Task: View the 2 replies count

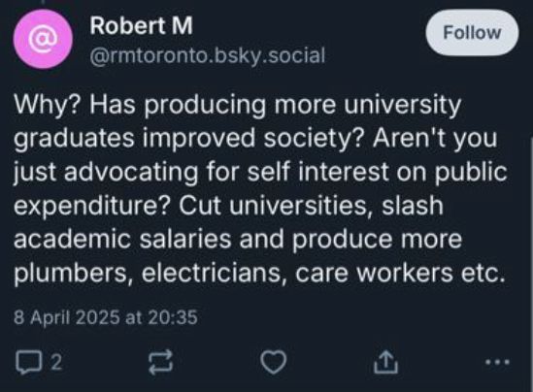Action: point(56,362)
